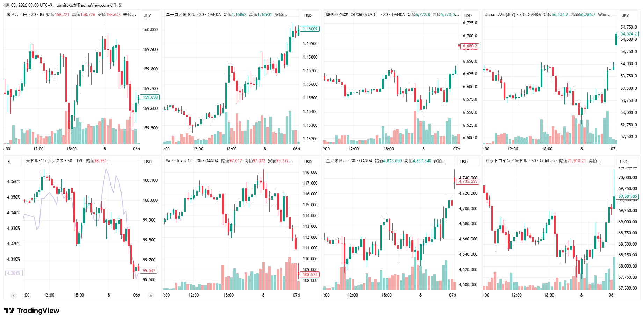Open the JPY currency selector on the Japan 225 chart
The width and height of the screenshot is (644, 321).
click(625, 16)
